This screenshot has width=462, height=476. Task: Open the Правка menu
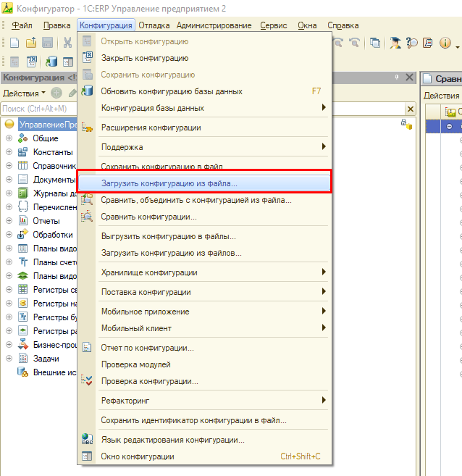tap(56, 25)
